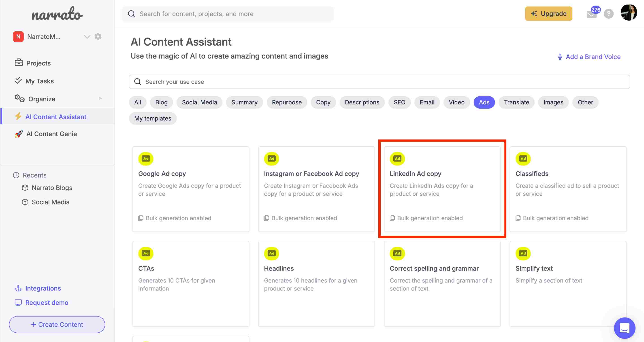Image resolution: width=644 pixels, height=342 pixels.
Task: Click the Brand Voice microphone icon
Action: click(560, 57)
